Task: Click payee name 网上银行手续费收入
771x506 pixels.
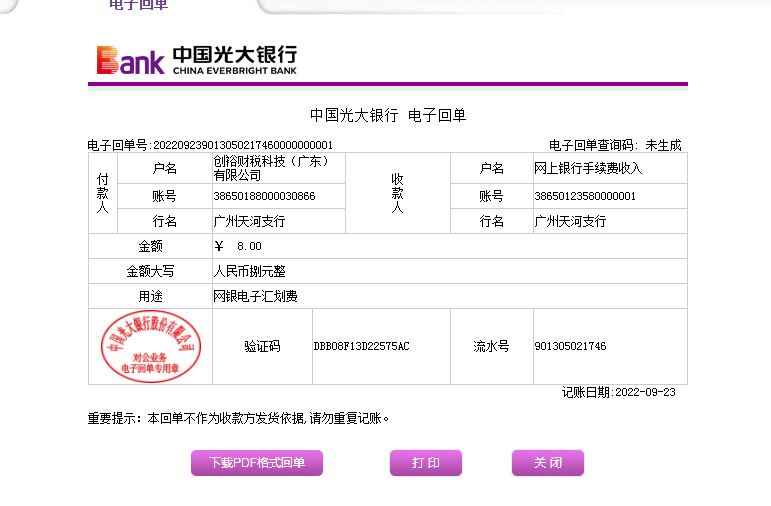Action: [x=588, y=168]
